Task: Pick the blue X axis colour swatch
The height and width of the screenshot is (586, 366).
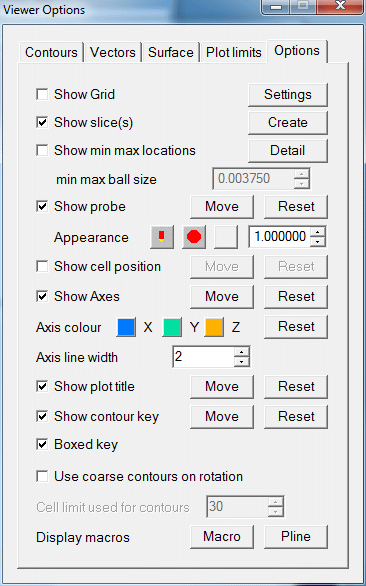Action: coord(126,327)
